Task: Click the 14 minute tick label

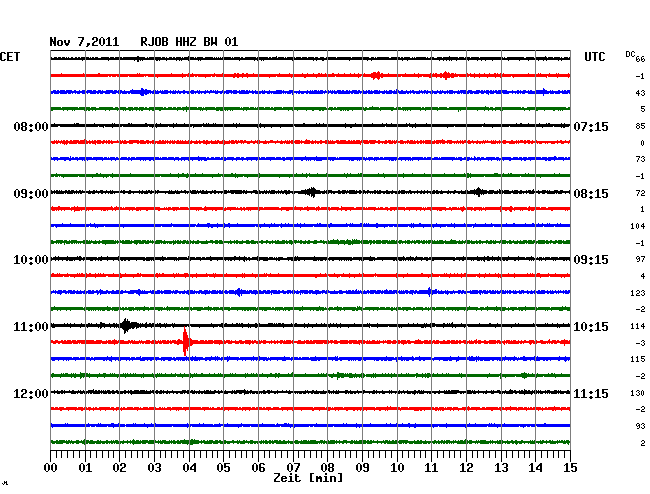Action: pos(535,468)
